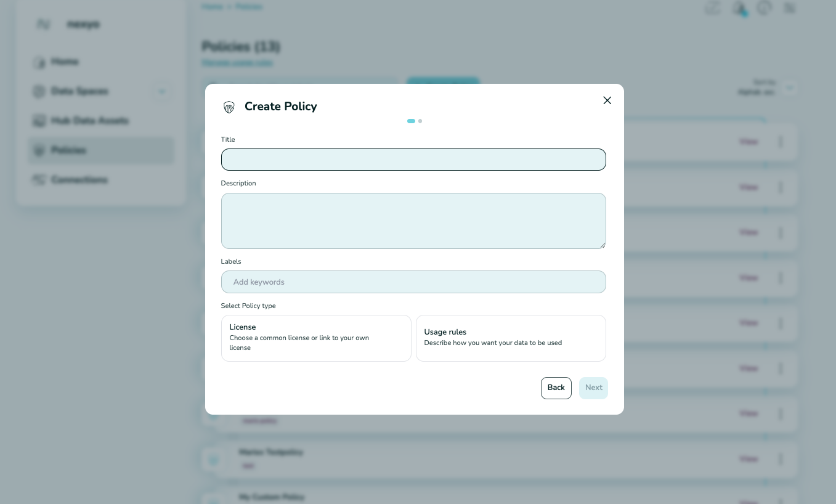Click the share icon at top right
The height and width of the screenshot is (504, 836).
click(x=712, y=9)
